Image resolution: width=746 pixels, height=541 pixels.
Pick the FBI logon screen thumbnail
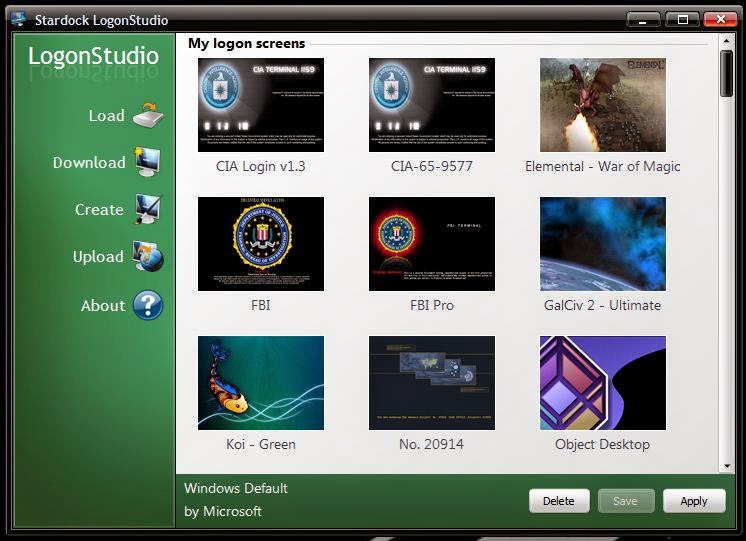[261, 244]
